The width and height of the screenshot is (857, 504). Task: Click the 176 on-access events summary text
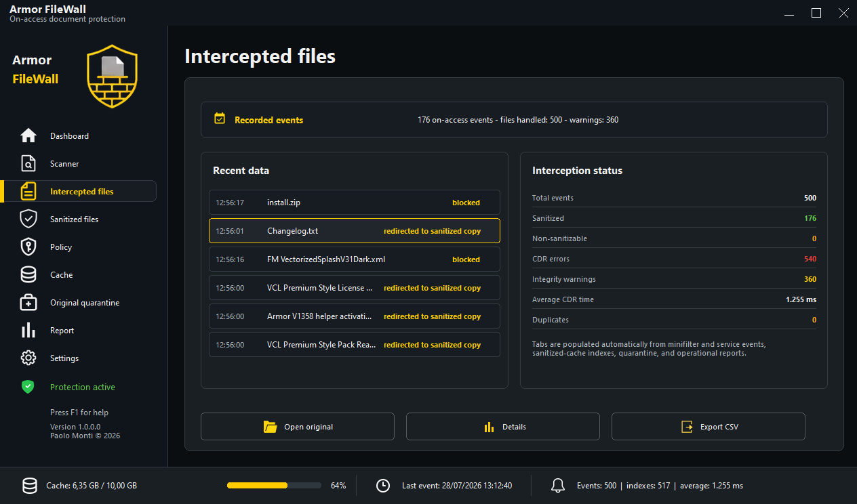click(518, 120)
